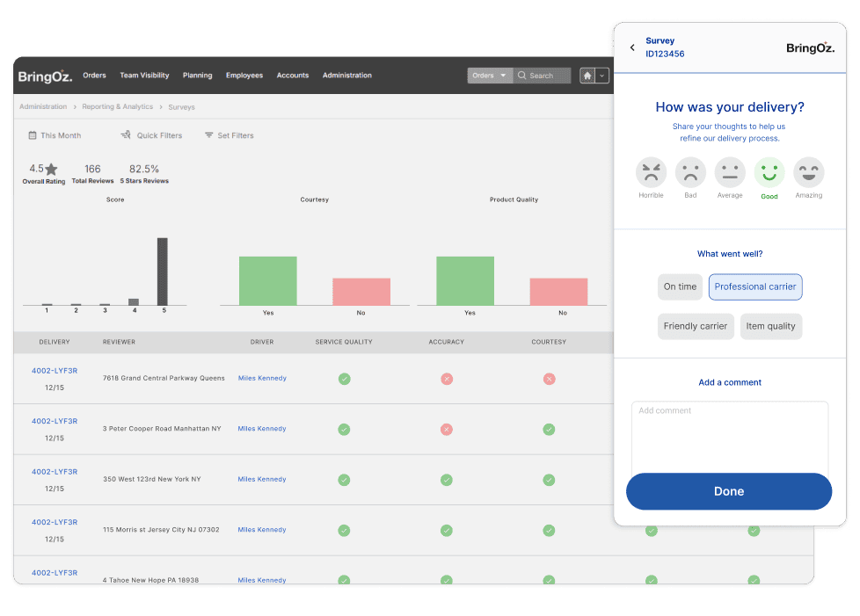Toggle the On time chip
Image resolution: width=860 pixels, height=616 pixels.
pyautogui.click(x=680, y=286)
